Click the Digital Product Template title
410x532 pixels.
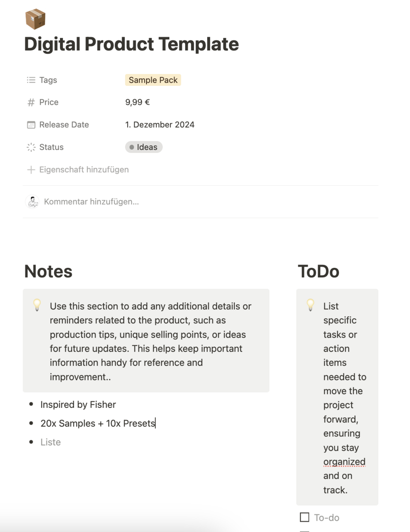pyautogui.click(x=131, y=44)
